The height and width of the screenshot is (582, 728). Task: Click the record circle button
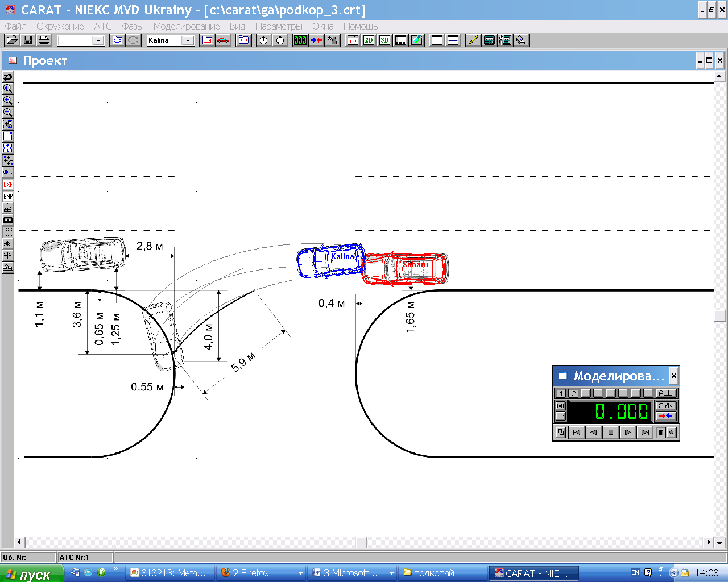tap(672, 433)
